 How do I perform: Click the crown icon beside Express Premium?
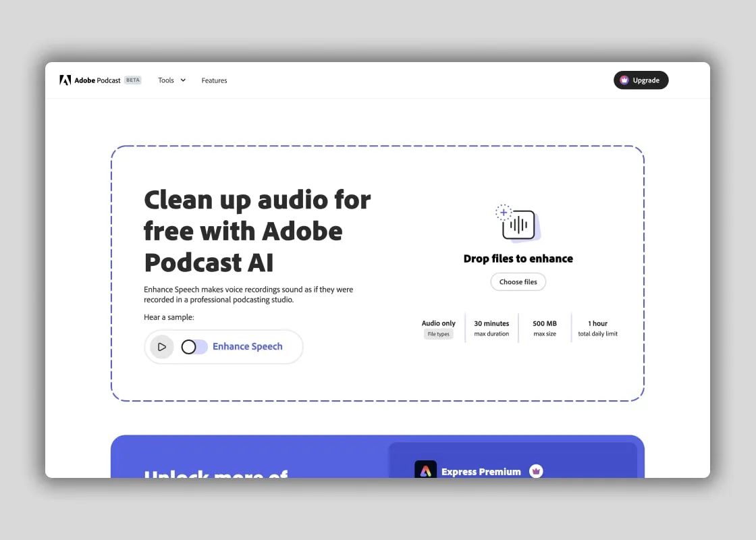click(x=536, y=471)
